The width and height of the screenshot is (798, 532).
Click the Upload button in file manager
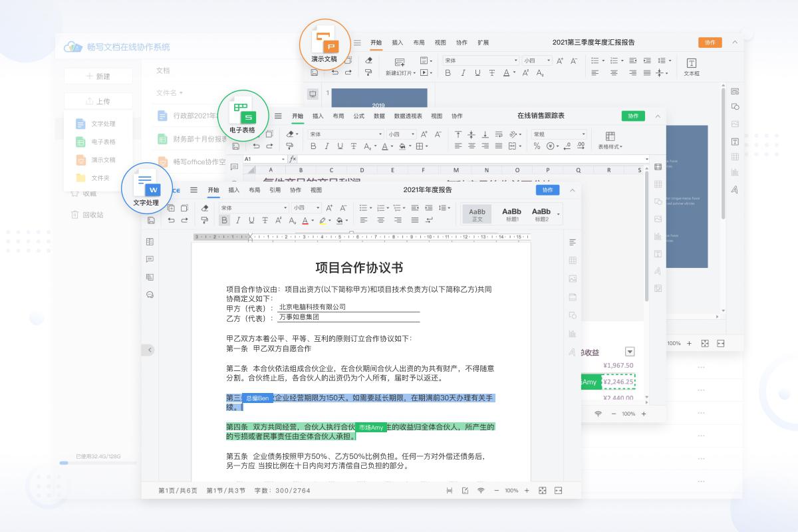point(98,101)
